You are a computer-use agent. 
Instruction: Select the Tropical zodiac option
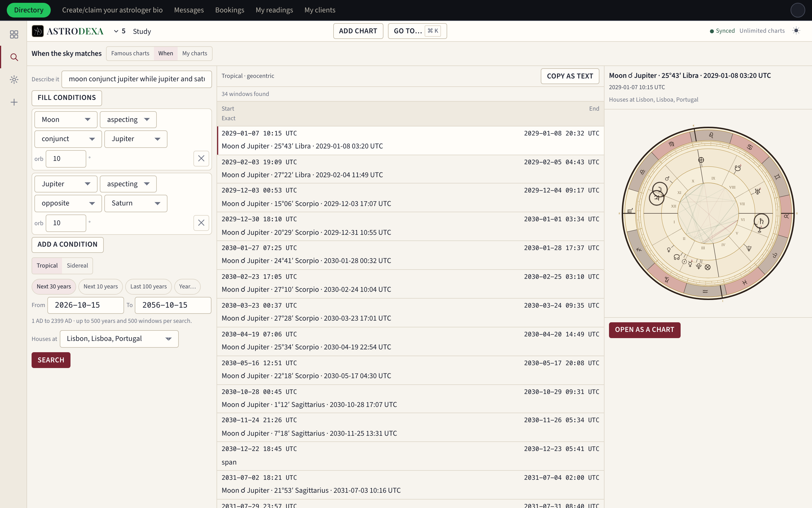pos(47,265)
